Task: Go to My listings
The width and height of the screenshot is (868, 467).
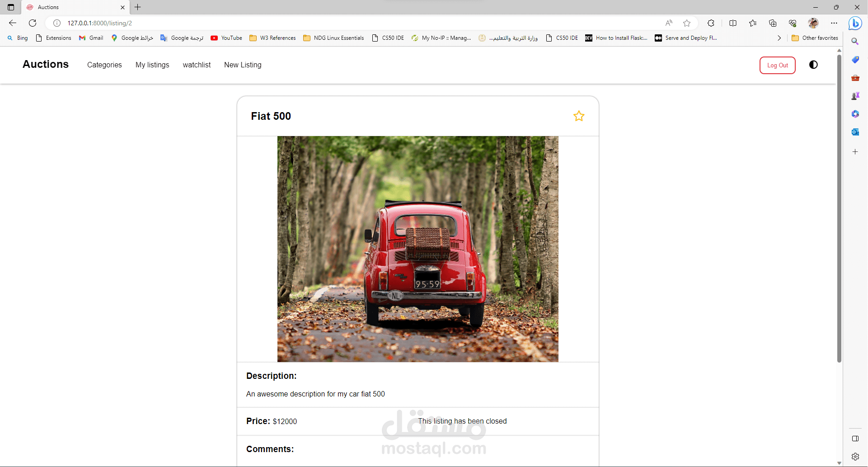Action: click(152, 65)
